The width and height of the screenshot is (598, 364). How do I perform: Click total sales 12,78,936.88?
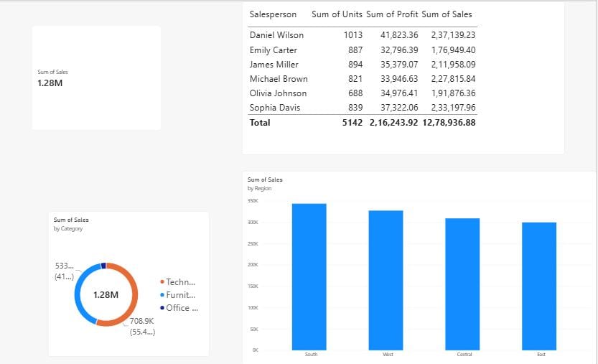[449, 123]
